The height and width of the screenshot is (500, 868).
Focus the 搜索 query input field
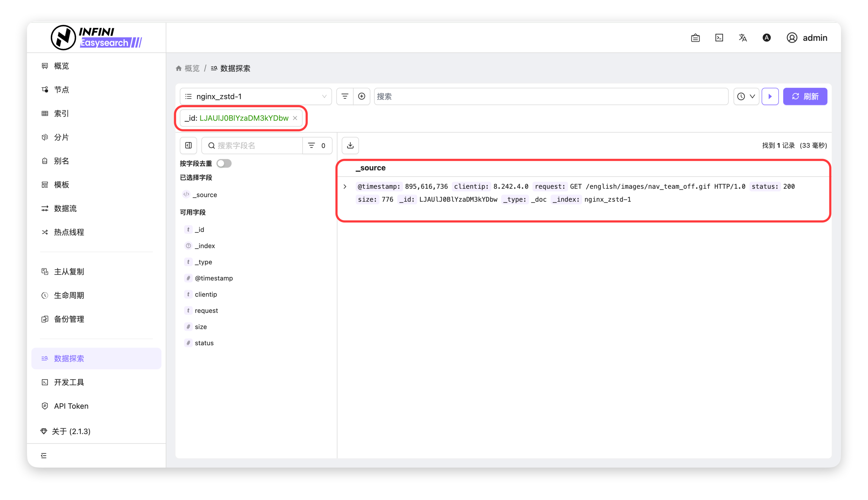[551, 96]
